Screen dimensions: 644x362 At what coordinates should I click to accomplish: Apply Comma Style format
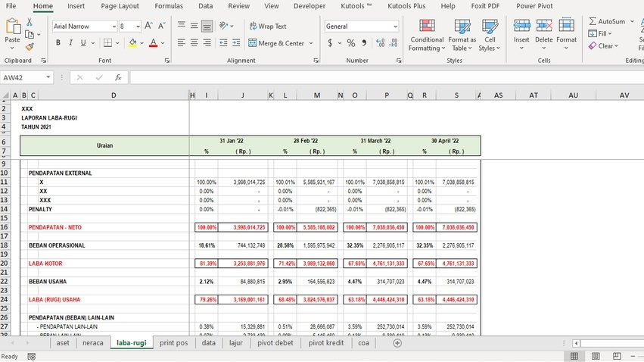click(364, 42)
